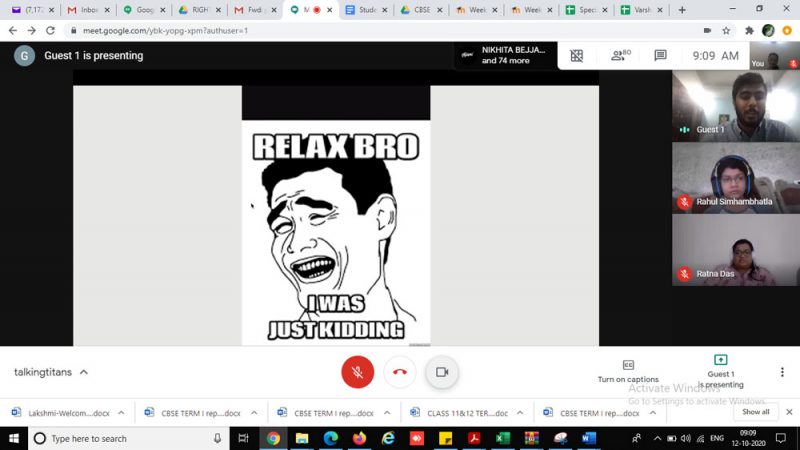Click the NIKHITA BEJJA and 74 more banner
800x450 pixels.
(504, 55)
